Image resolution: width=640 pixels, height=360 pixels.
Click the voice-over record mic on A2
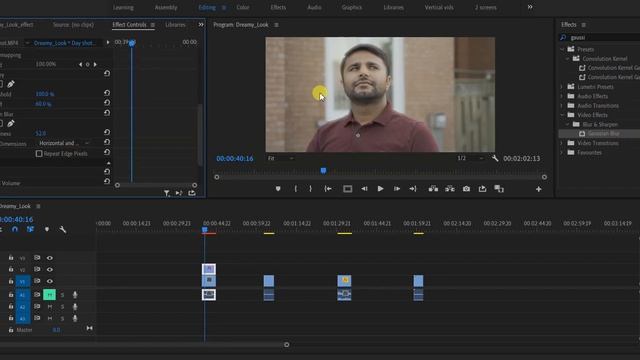(x=75, y=307)
